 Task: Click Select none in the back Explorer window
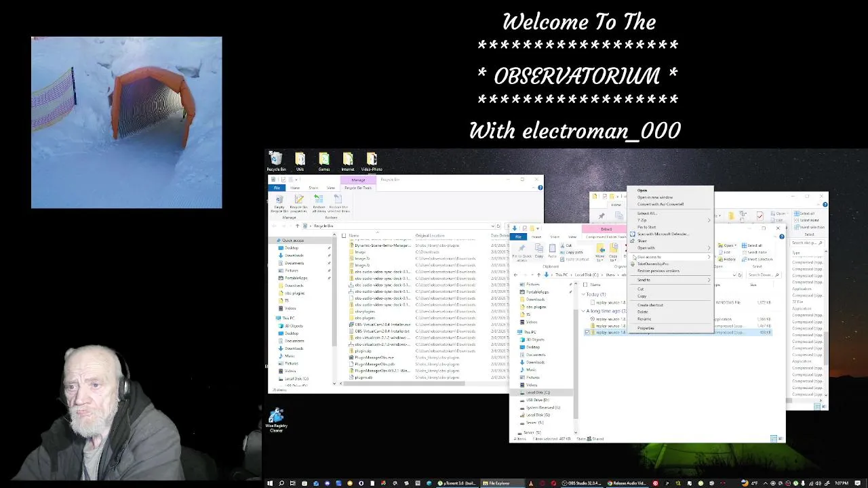tap(807, 220)
